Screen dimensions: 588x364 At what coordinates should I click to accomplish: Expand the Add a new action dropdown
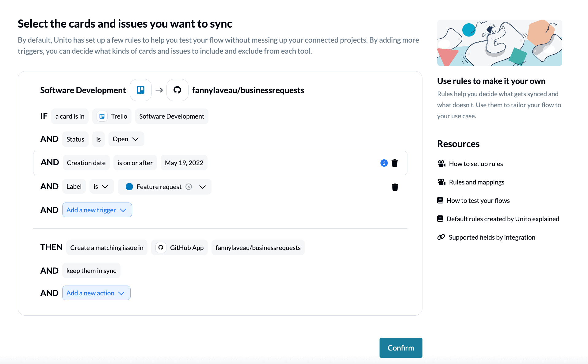(x=96, y=293)
